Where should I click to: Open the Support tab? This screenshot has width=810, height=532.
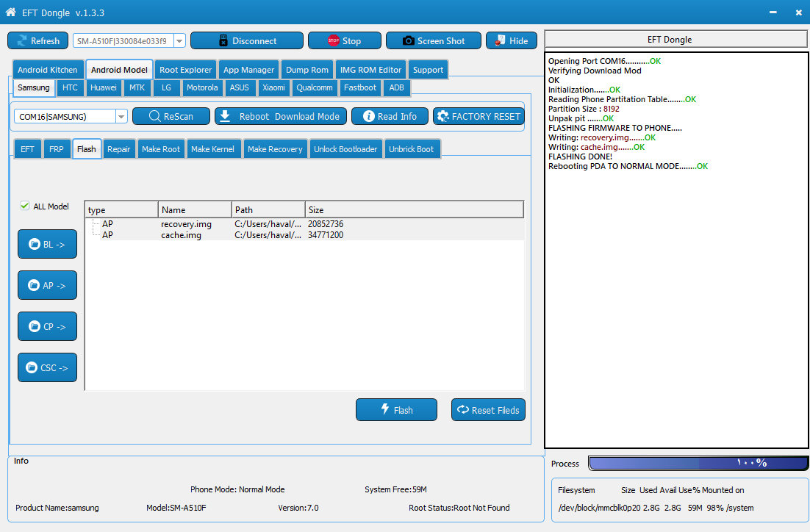click(x=429, y=70)
